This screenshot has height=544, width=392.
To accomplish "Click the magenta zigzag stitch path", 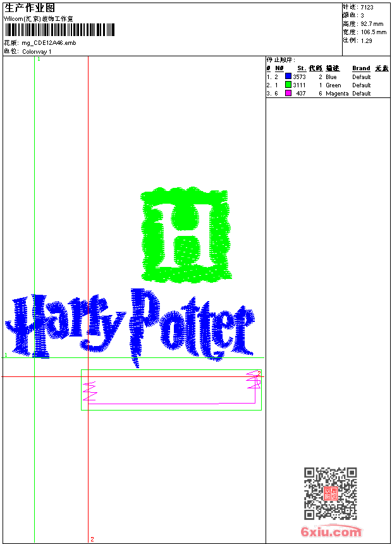I will [x=172, y=388].
